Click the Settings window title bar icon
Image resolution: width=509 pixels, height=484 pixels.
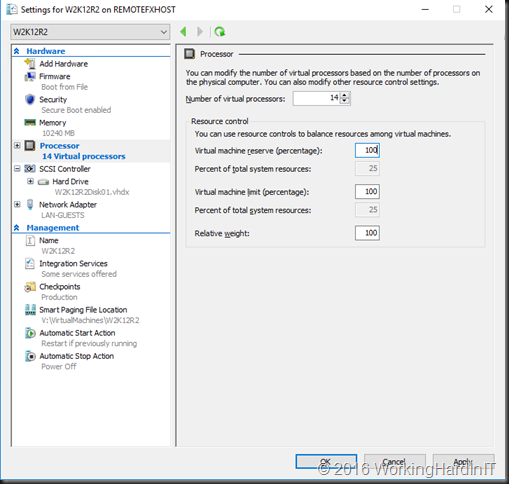point(12,9)
